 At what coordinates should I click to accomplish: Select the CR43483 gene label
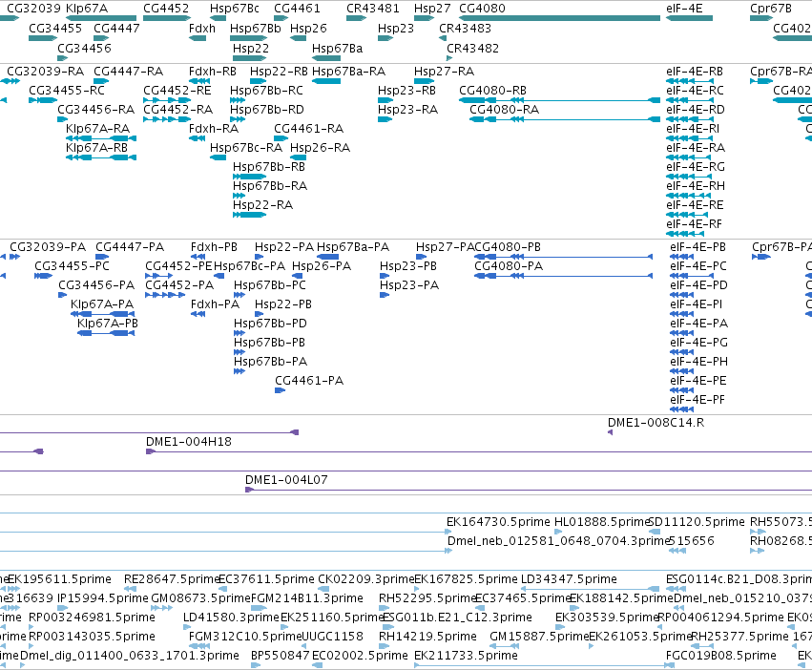(465, 28)
